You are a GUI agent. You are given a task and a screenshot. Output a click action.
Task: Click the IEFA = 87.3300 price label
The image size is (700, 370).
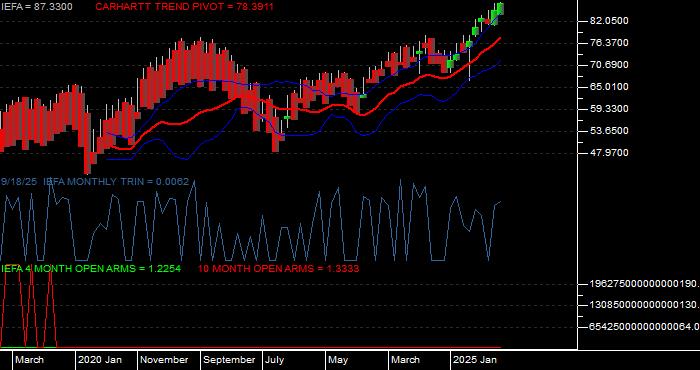point(36,6)
